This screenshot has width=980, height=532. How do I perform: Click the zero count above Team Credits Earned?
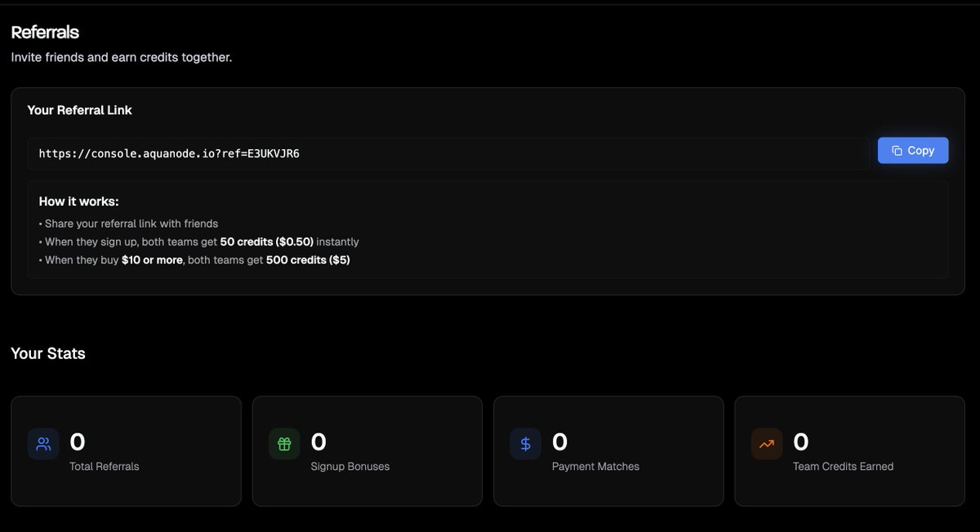pyautogui.click(x=801, y=442)
